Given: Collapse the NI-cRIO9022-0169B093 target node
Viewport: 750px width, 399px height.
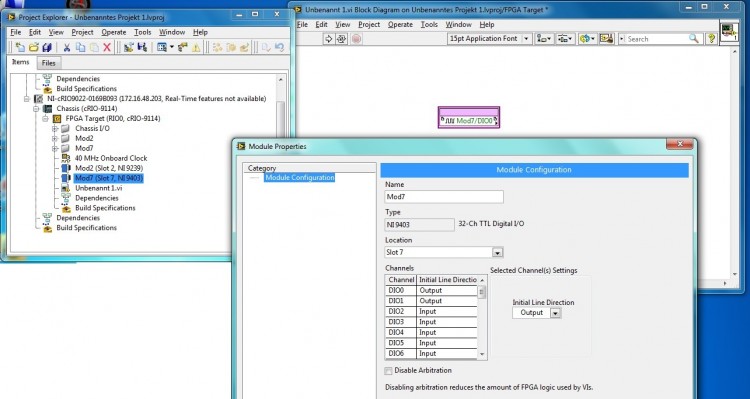Looking at the screenshot, I should pyautogui.click(x=26, y=99).
